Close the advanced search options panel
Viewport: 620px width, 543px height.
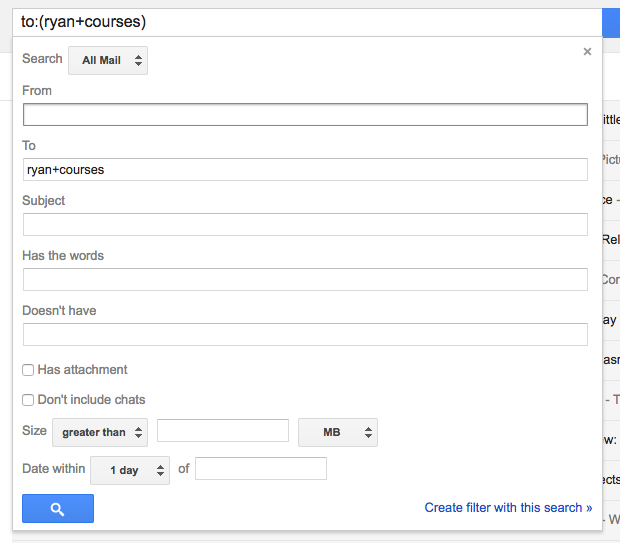click(587, 52)
